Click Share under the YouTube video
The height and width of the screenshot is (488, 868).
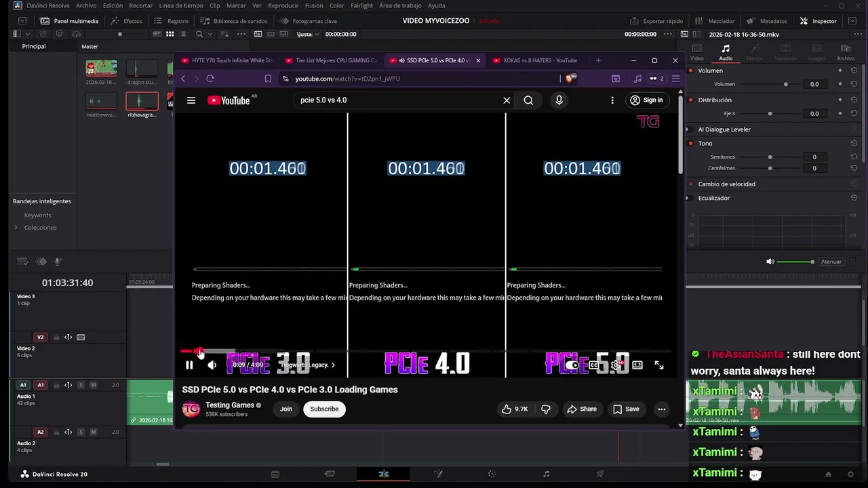point(582,409)
